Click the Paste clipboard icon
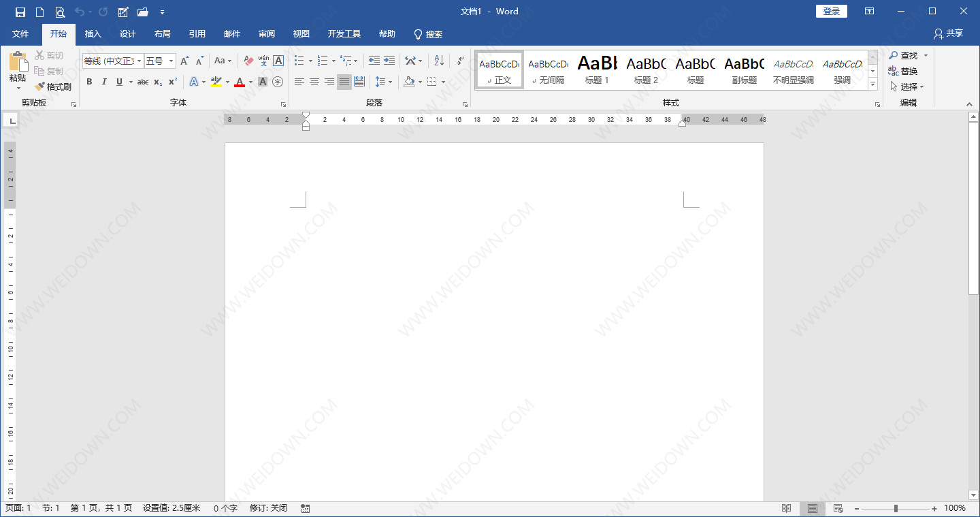 [18, 61]
